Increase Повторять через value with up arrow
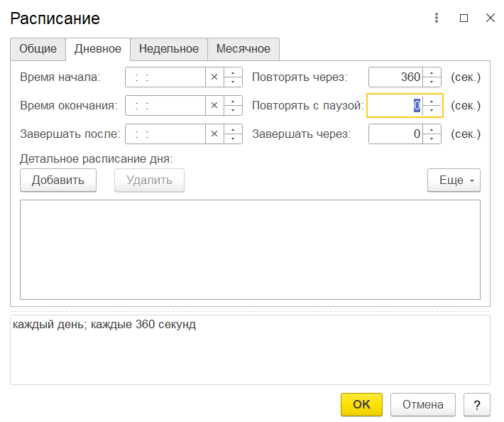 tap(432, 73)
